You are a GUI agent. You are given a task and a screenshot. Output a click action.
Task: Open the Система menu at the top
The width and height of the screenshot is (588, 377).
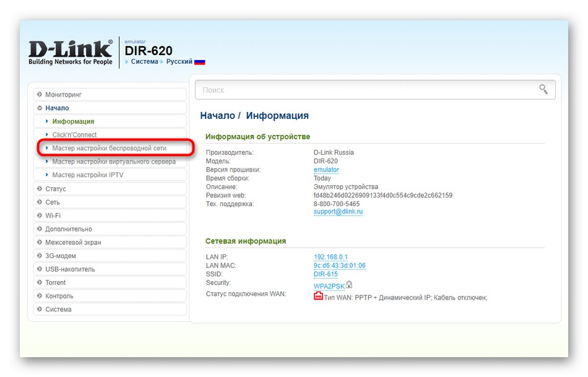point(144,63)
